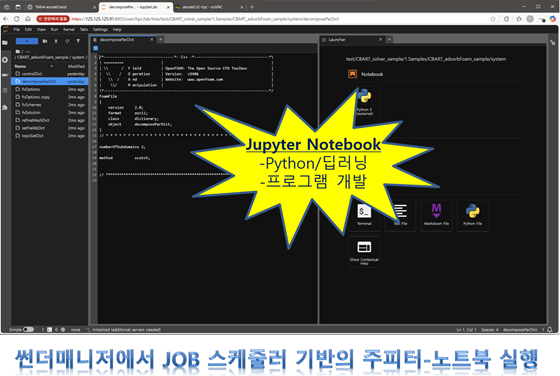
Task: Close the Launcher tab
Action: coord(380,40)
